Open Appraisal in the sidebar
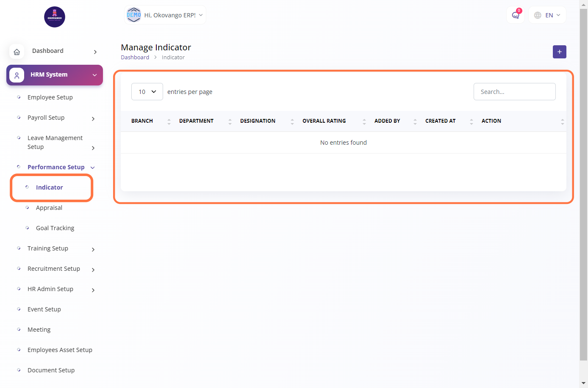The image size is (588, 388). pos(49,208)
